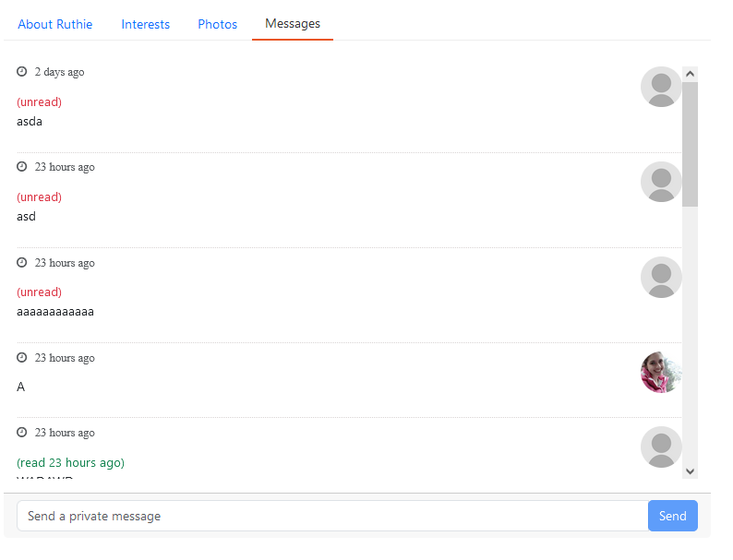Click the message text 'asda'
Image resolution: width=733 pixels, height=560 pixels.
[x=30, y=122]
